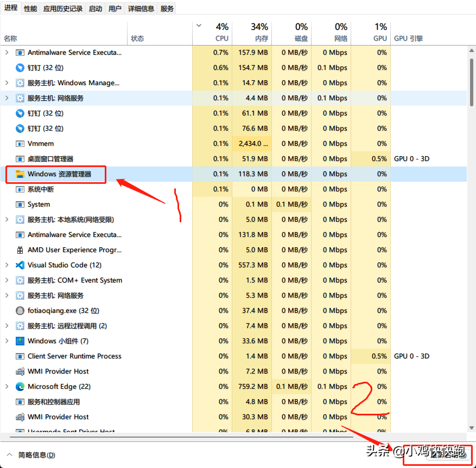476x468 pixels.
Task: Go to the 启动 tab
Action: pyautogui.click(x=96, y=9)
